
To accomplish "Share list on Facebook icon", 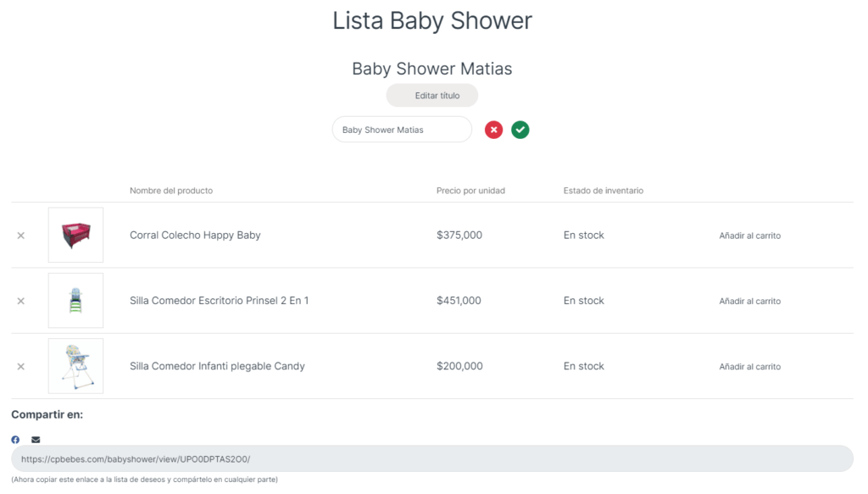I will coord(15,440).
